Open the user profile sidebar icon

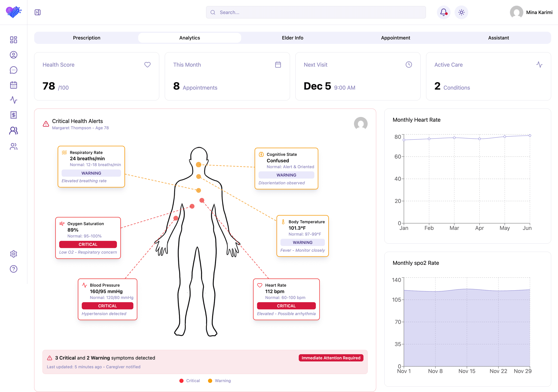(x=14, y=55)
